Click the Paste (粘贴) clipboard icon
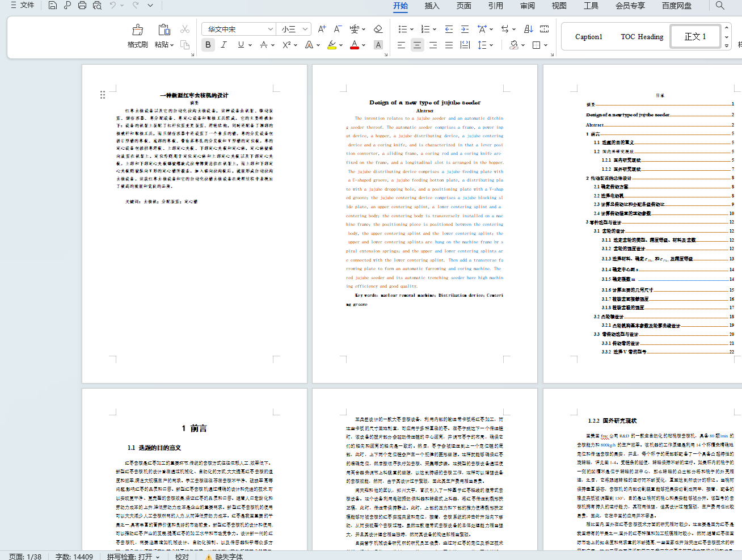 point(165,30)
